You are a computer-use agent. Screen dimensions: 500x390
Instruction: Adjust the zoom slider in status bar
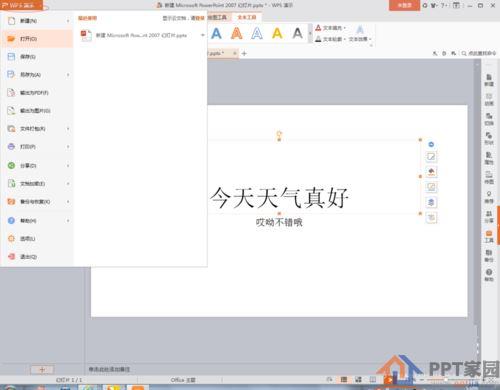447,380
